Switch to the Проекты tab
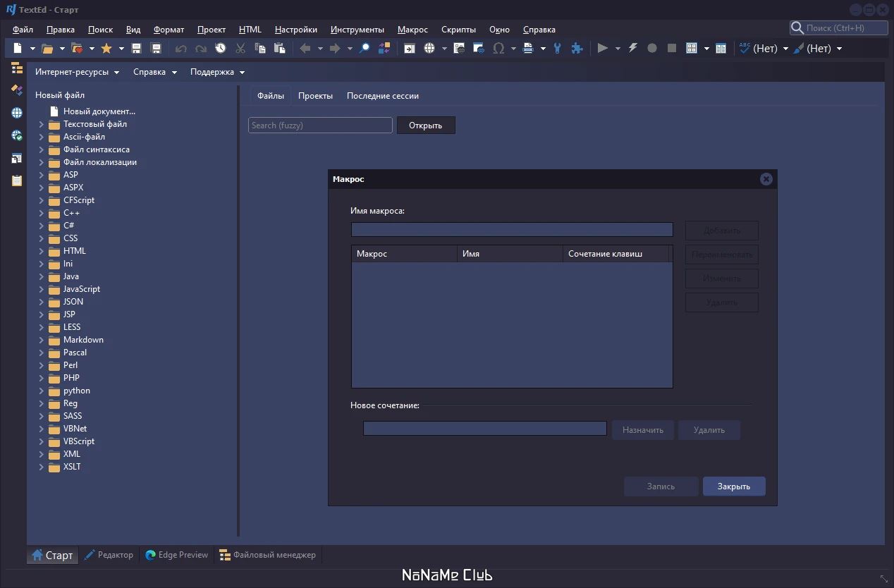This screenshot has width=894, height=588. 315,96
